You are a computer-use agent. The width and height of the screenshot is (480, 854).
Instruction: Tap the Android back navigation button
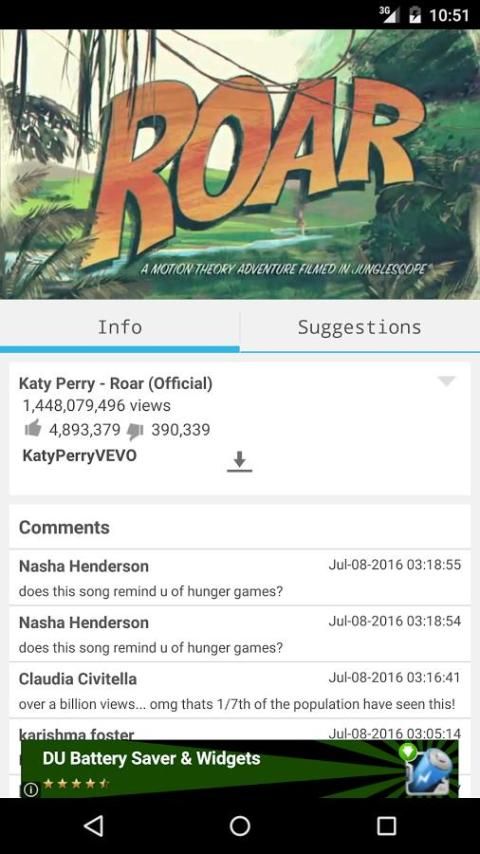click(x=94, y=826)
